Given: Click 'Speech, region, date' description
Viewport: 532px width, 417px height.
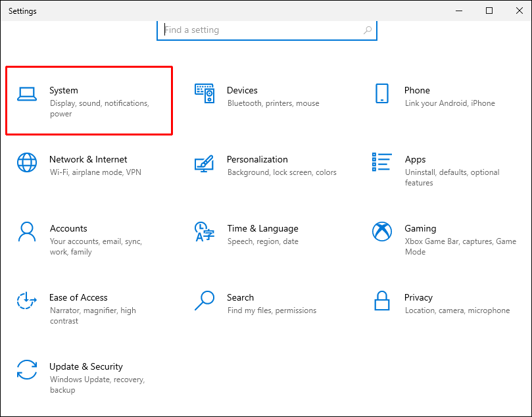Looking at the screenshot, I should [262, 241].
